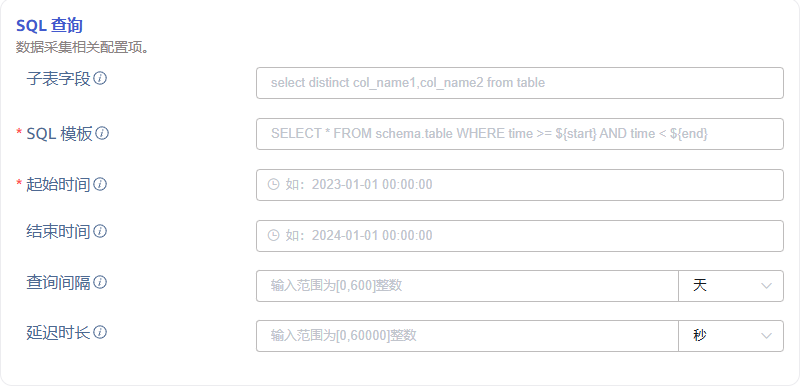
Task: Click the SQL 模板 field label
Action: [59, 134]
